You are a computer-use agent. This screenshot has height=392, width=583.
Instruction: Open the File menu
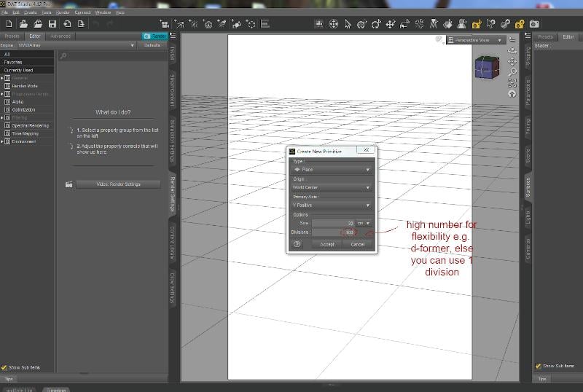(x=4, y=12)
